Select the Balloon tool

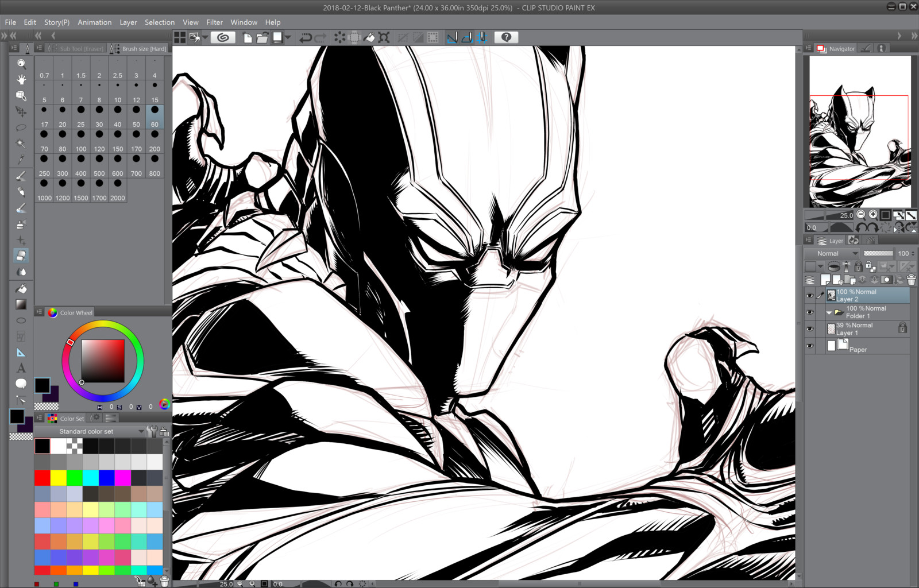pos(21,384)
